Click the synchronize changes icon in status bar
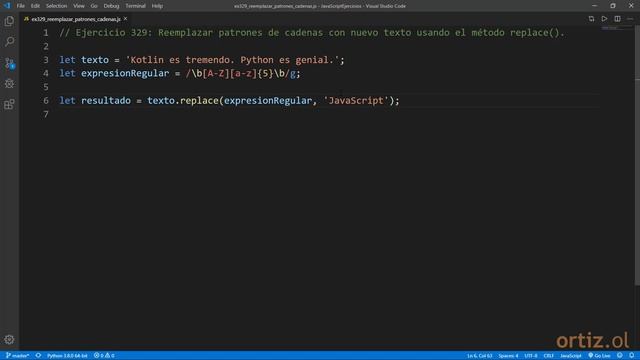Viewport: 640px width, 360px height. [38, 356]
